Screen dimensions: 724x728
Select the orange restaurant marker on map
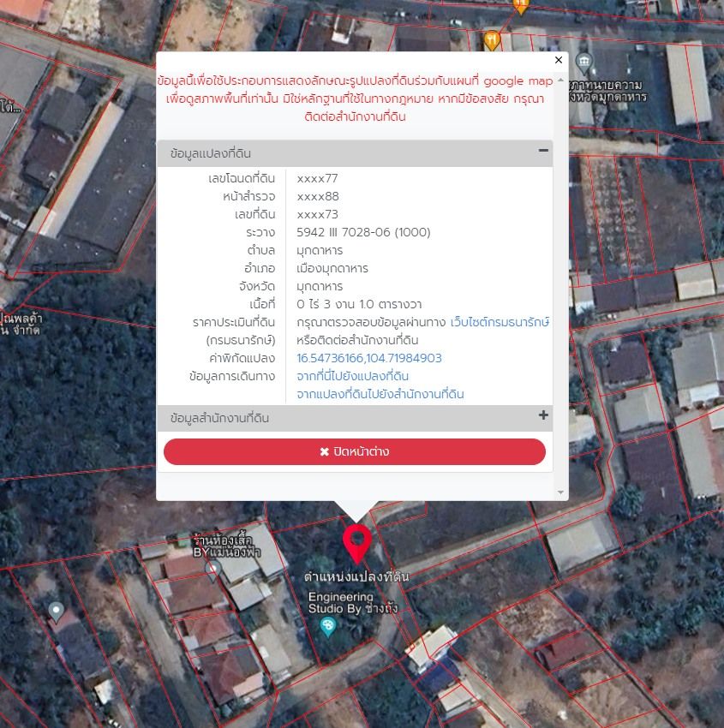492,40
